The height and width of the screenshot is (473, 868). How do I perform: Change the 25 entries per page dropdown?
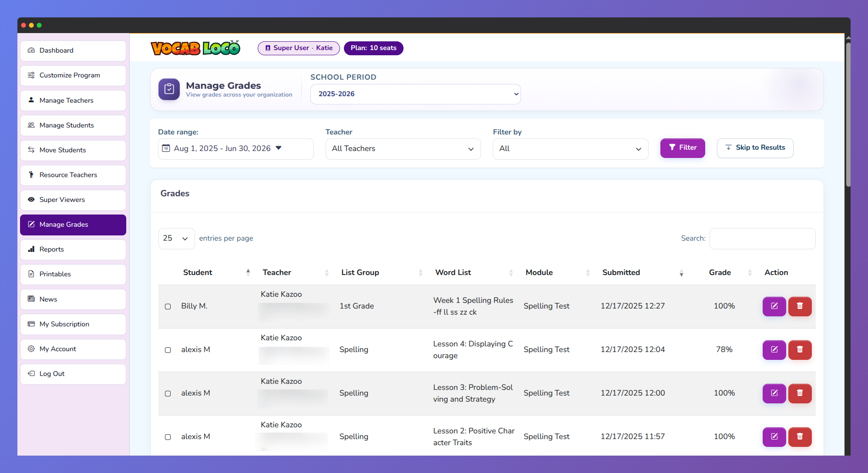click(x=176, y=238)
